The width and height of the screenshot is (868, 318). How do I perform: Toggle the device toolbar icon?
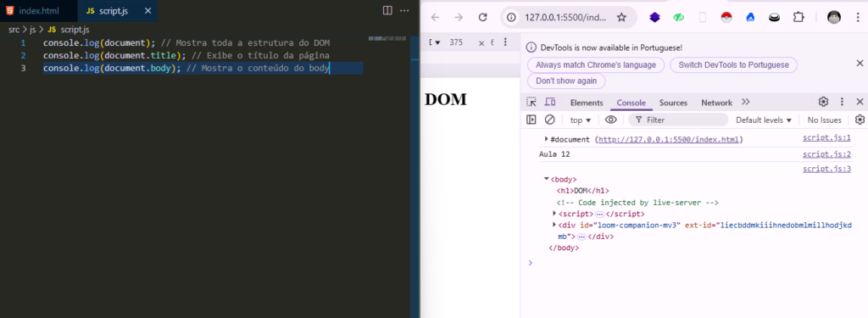tap(549, 102)
